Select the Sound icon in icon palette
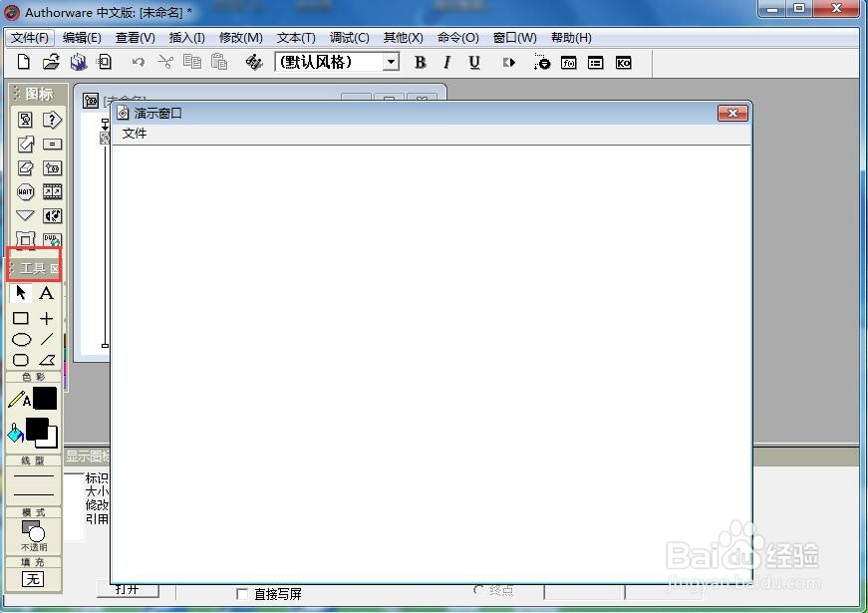The width and height of the screenshot is (868, 613). [x=52, y=215]
